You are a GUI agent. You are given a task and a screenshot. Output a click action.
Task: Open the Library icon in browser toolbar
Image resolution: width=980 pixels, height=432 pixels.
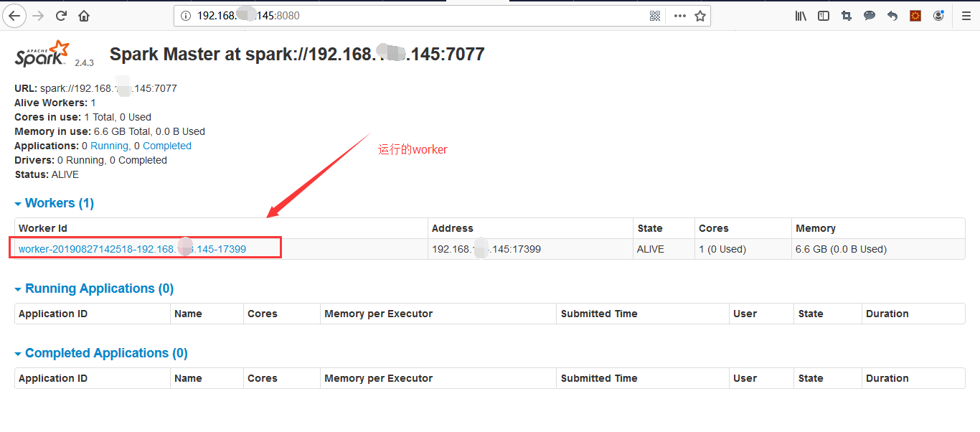point(801,16)
